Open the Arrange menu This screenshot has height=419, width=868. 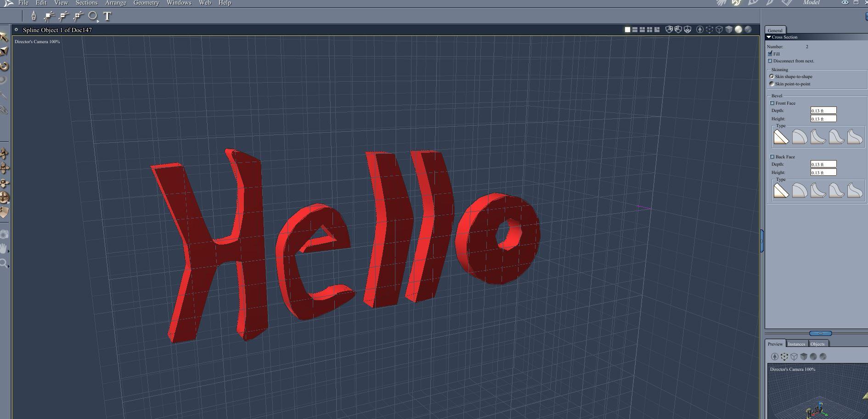(116, 3)
